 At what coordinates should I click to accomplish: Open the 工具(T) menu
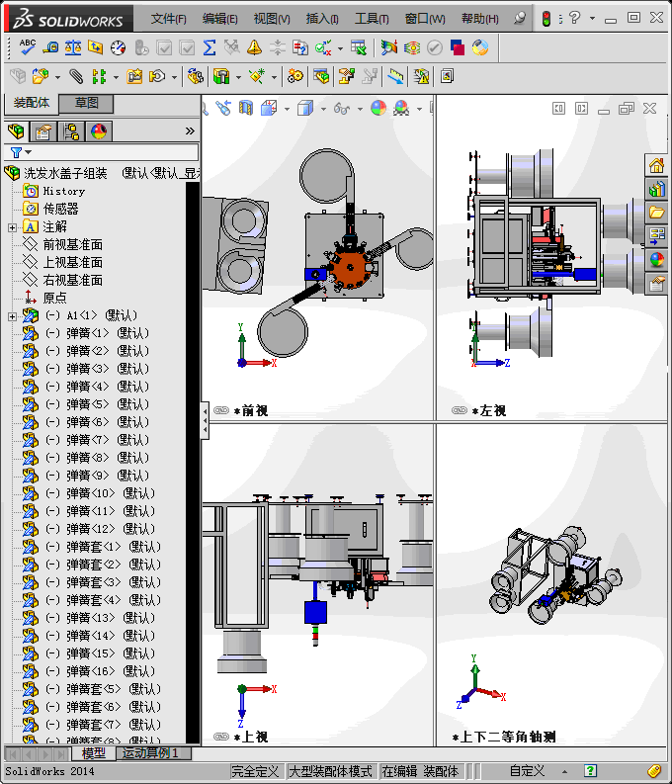click(x=372, y=19)
